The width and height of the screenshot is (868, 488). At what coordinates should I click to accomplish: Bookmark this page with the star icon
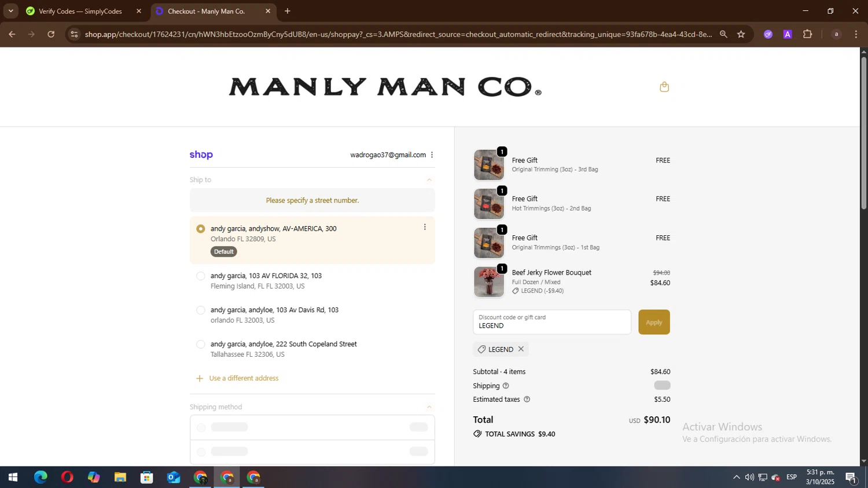pos(741,34)
